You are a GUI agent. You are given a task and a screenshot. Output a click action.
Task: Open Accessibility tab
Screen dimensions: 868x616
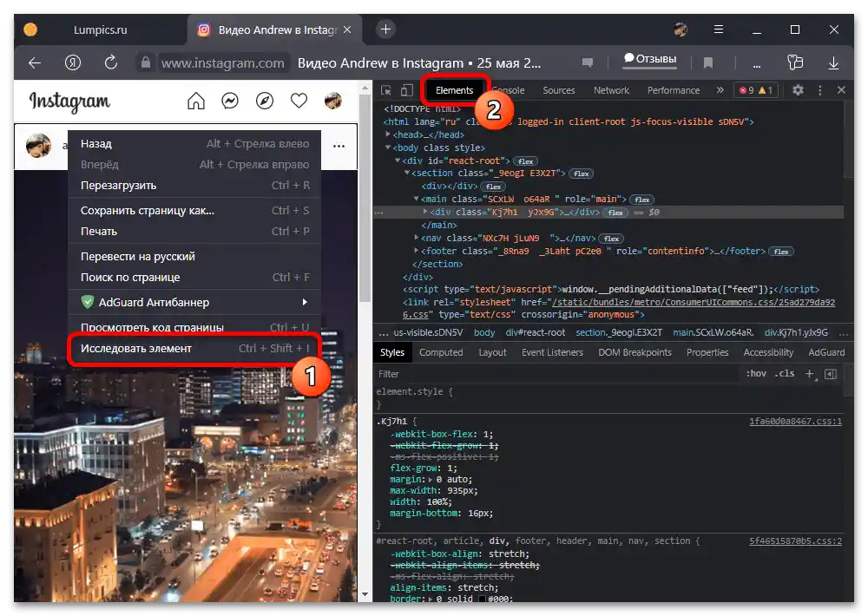click(x=768, y=352)
